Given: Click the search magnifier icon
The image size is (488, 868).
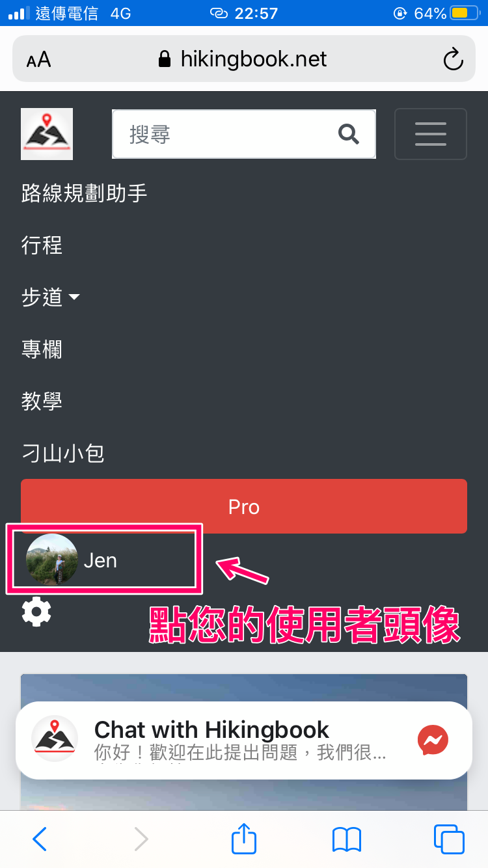Looking at the screenshot, I should pos(349,134).
